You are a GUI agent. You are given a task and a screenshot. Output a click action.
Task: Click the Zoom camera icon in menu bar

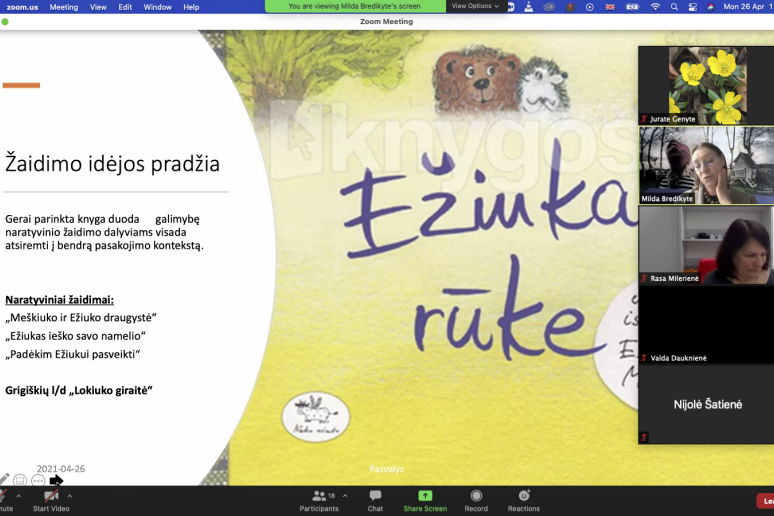tap(511, 6)
